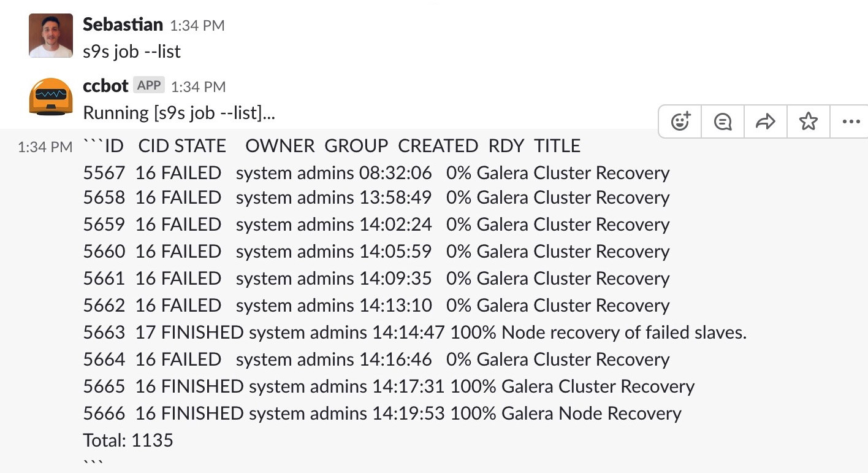The height and width of the screenshot is (473, 868).
Task: Click the timestamp left of the ID header row
Action: 45,147
